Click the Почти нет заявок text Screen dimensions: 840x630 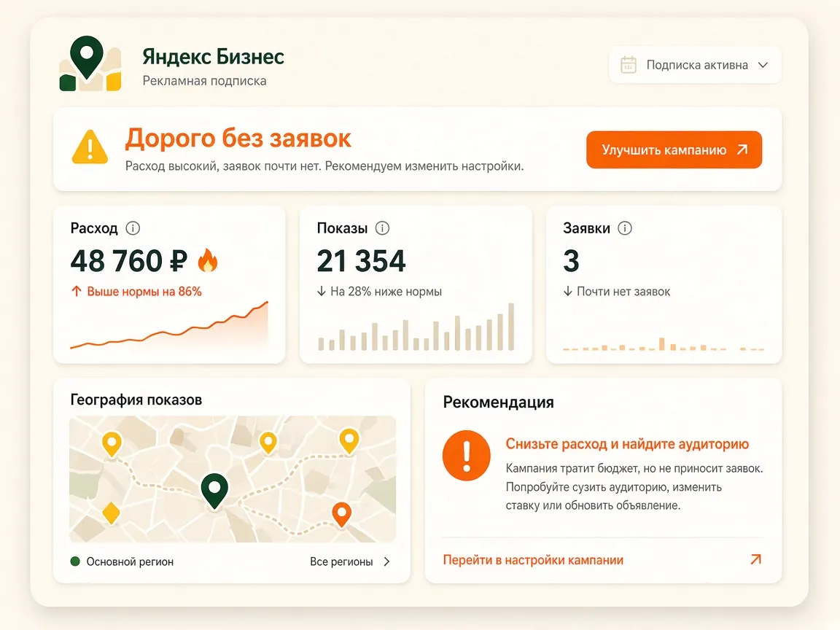tap(623, 292)
